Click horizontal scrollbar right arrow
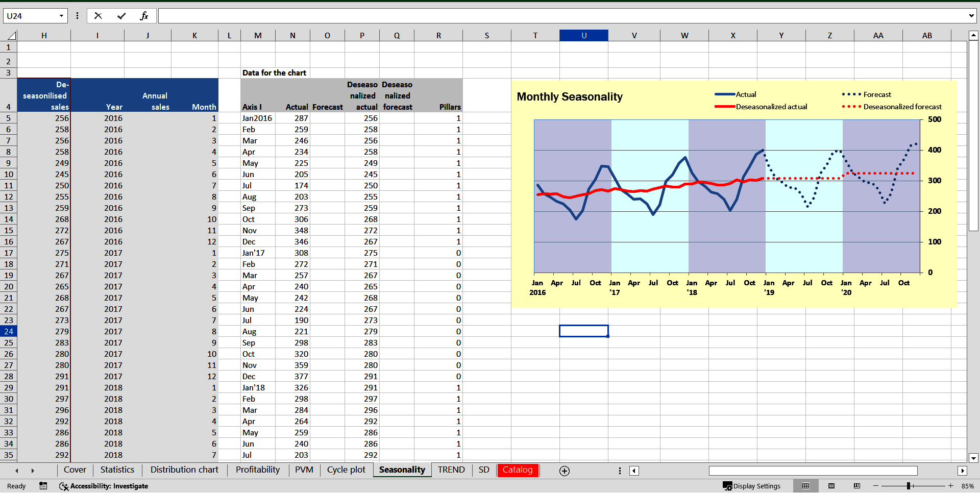 [963, 471]
